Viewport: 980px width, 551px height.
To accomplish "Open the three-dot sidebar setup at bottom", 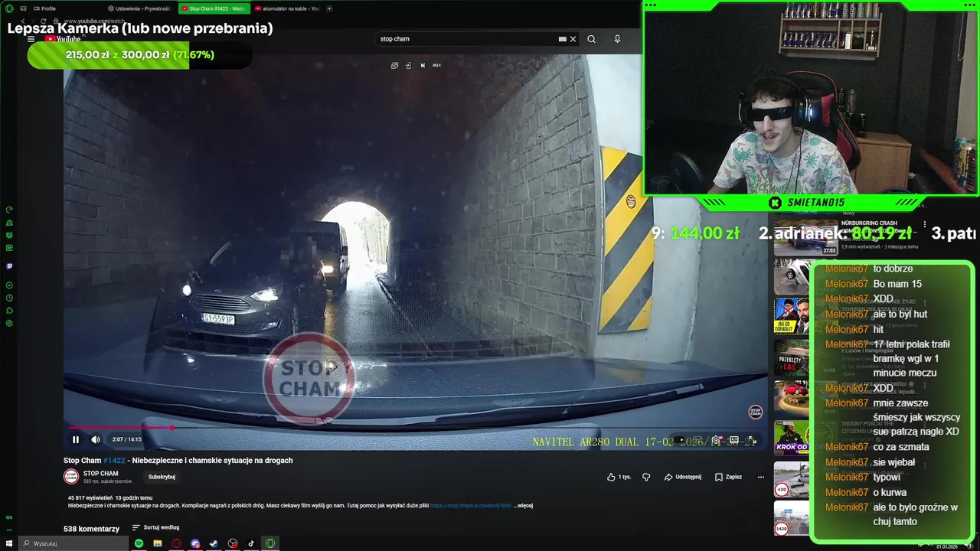I will coord(9,529).
